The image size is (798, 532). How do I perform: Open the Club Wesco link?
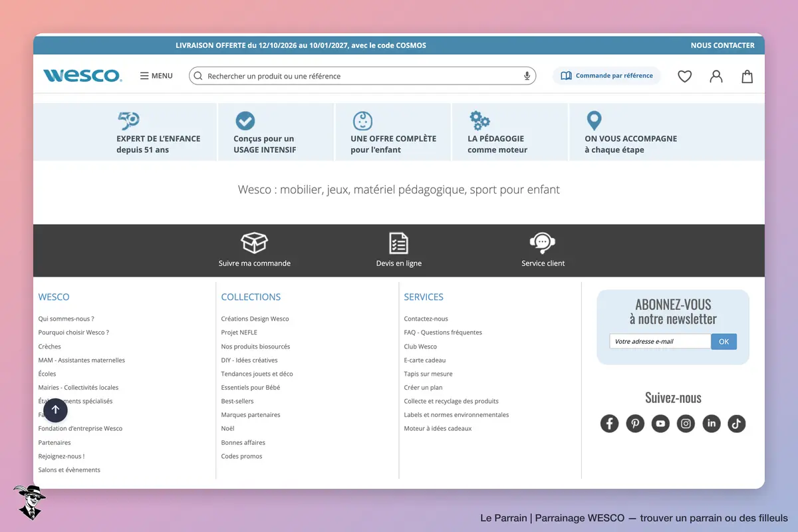(421, 346)
